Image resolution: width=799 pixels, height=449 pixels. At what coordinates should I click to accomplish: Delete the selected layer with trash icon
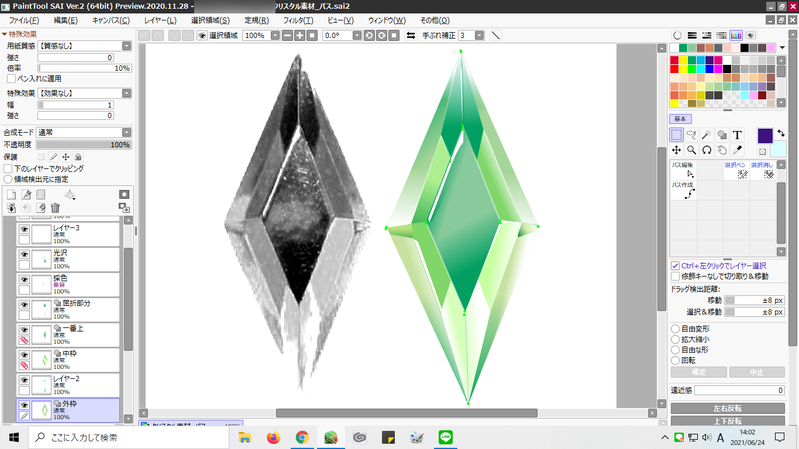click(55, 207)
